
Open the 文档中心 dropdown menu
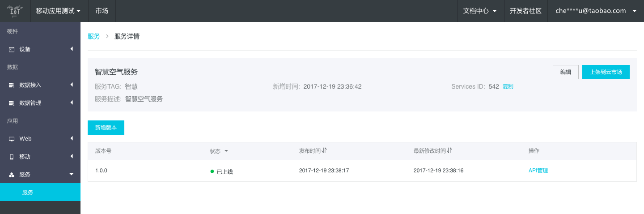coord(480,11)
